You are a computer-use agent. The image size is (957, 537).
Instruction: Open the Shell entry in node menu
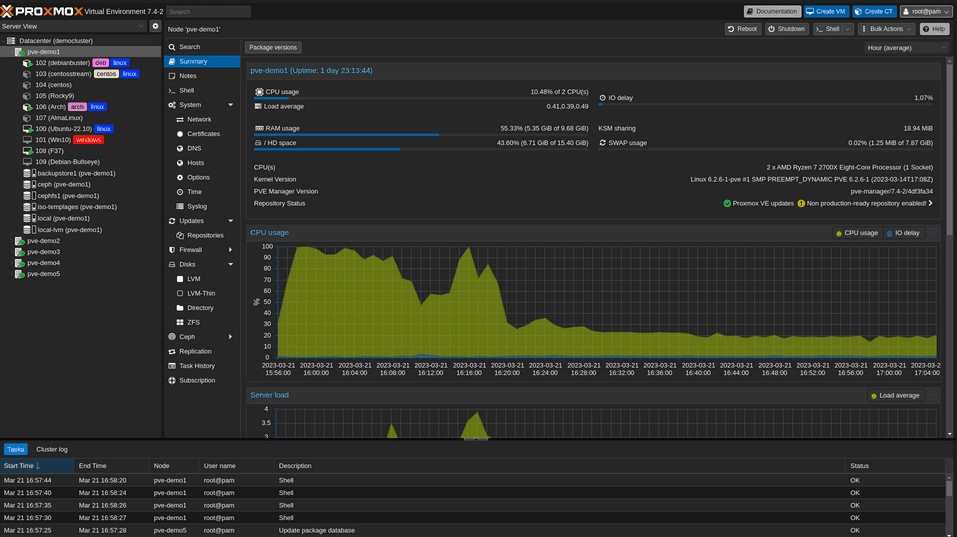201,90
